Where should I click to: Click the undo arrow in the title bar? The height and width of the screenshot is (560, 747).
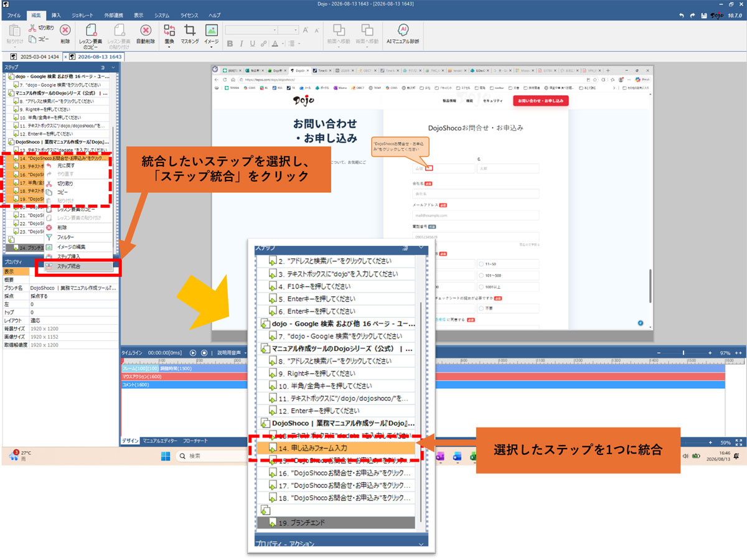coord(682,15)
